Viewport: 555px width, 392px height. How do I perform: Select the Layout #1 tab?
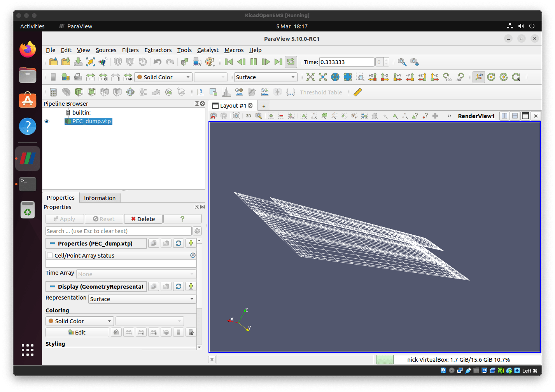point(233,106)
